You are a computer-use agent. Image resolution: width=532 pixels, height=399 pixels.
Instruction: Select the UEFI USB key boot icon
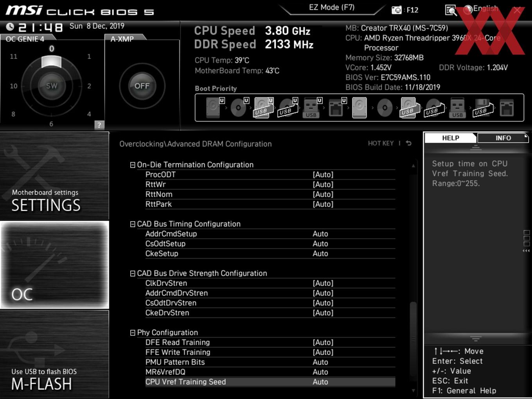pyautogui.click(x=312, y=108)
